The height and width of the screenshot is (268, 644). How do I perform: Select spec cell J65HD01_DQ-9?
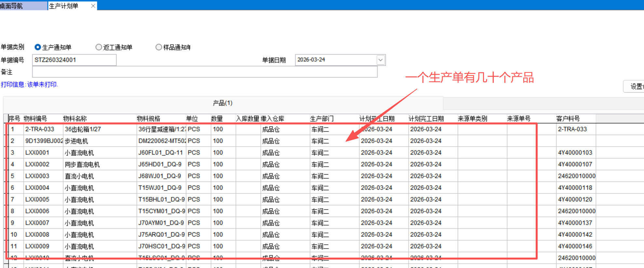point(160,164)
